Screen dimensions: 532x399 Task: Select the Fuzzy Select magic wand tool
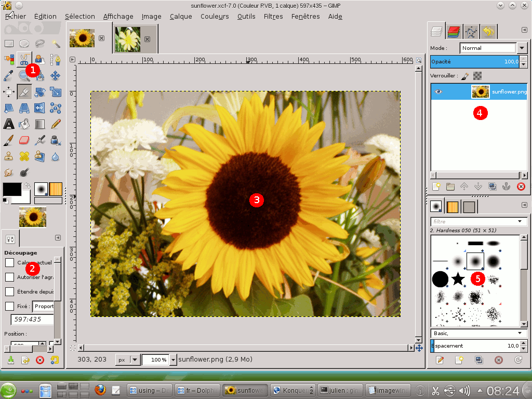pos(56,44)
